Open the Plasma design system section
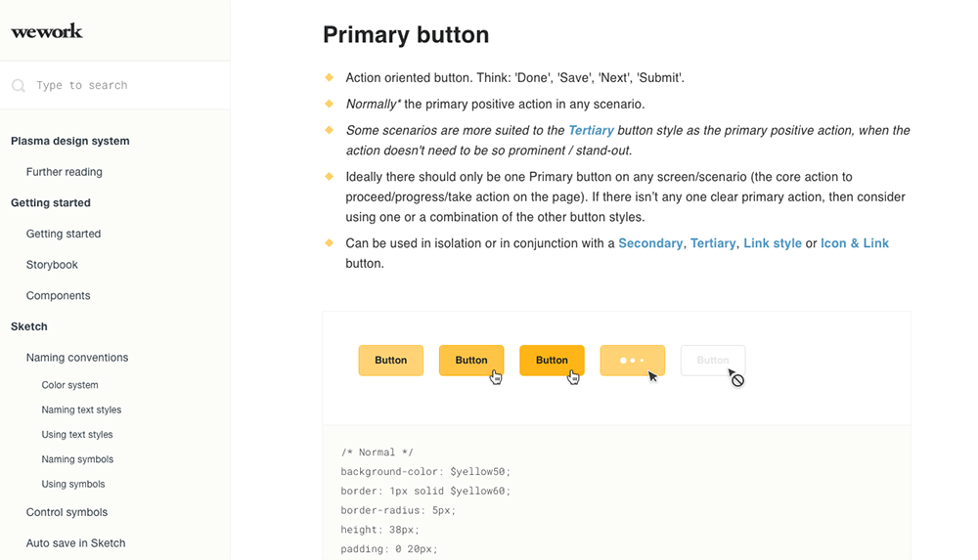The image size is (978, 560). click(70, 141)
